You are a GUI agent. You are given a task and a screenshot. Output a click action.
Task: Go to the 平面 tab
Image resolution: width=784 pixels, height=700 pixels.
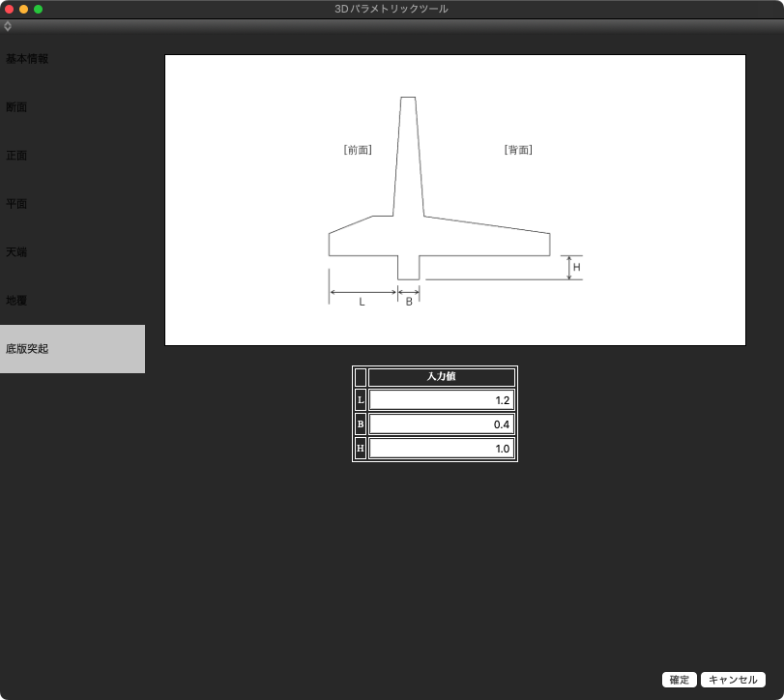click(x=16, y=204)
